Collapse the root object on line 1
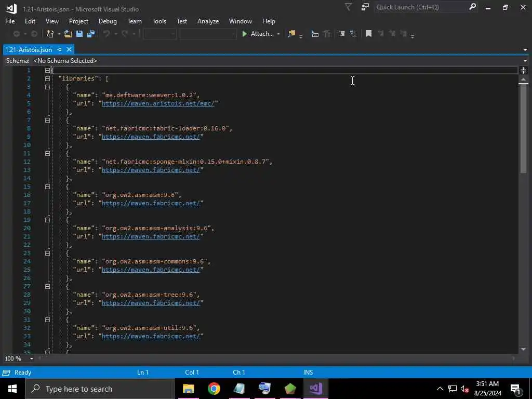Image resolution: width=532 pixels, height=399 pixels. pyautogui.click(x=47, y=70)
